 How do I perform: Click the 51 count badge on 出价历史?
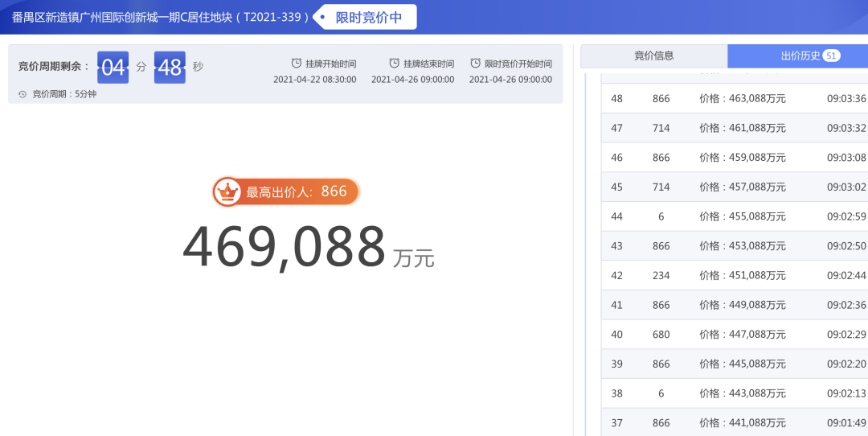(831, 56)
